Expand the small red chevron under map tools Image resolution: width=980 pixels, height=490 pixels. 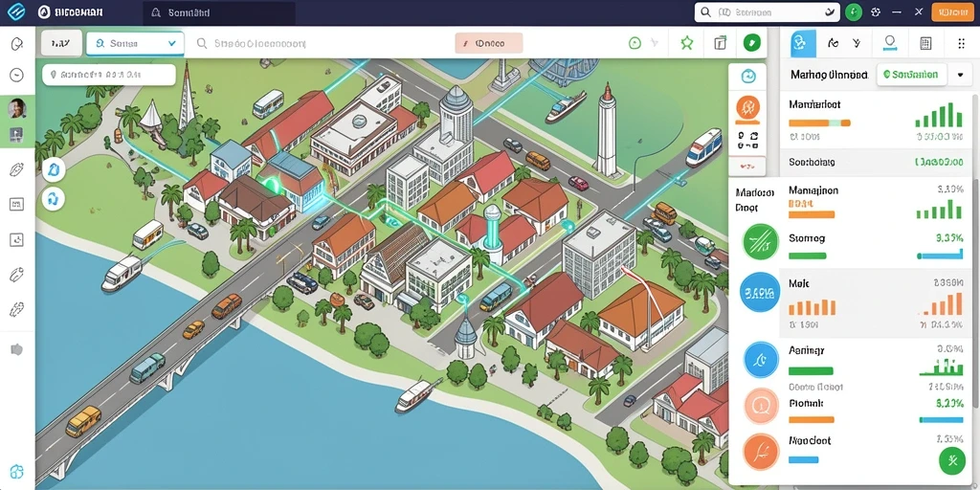pyautogui.click(x=747, y=167)
